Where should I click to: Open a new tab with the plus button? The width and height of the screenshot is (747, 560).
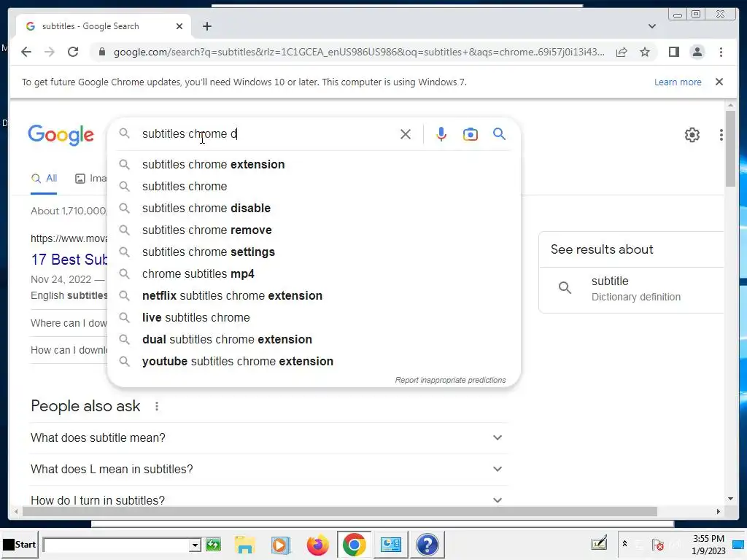[x=206, y=26]
